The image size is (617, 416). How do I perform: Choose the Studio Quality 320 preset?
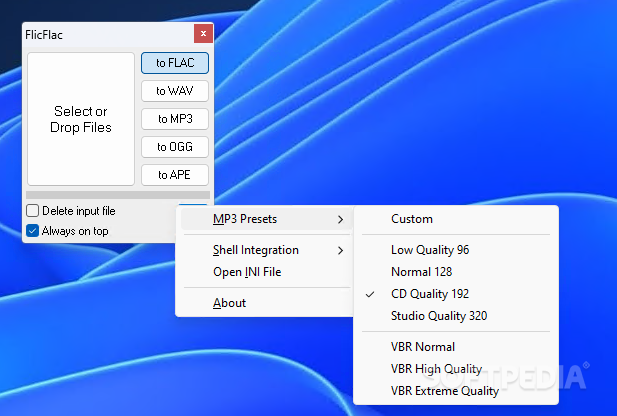(x=456, y=316)
